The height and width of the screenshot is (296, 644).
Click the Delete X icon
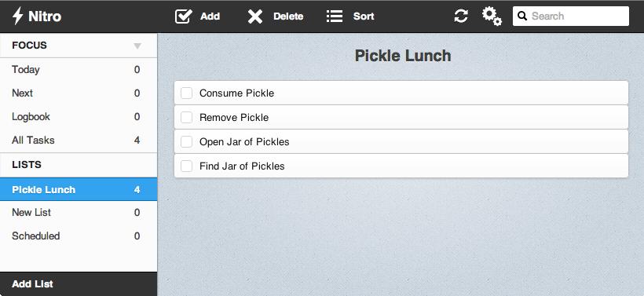pos(255,16)
